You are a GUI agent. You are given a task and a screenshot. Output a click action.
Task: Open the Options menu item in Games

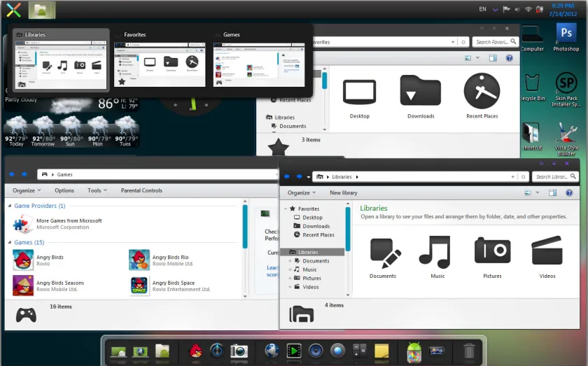coord(64,190)
